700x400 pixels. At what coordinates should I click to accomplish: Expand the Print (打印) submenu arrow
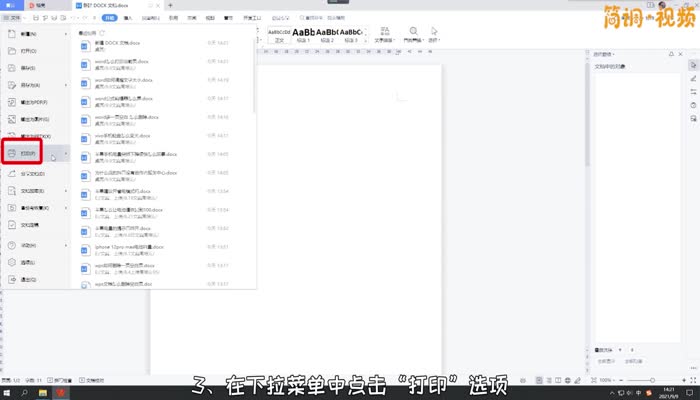[66, 153]
